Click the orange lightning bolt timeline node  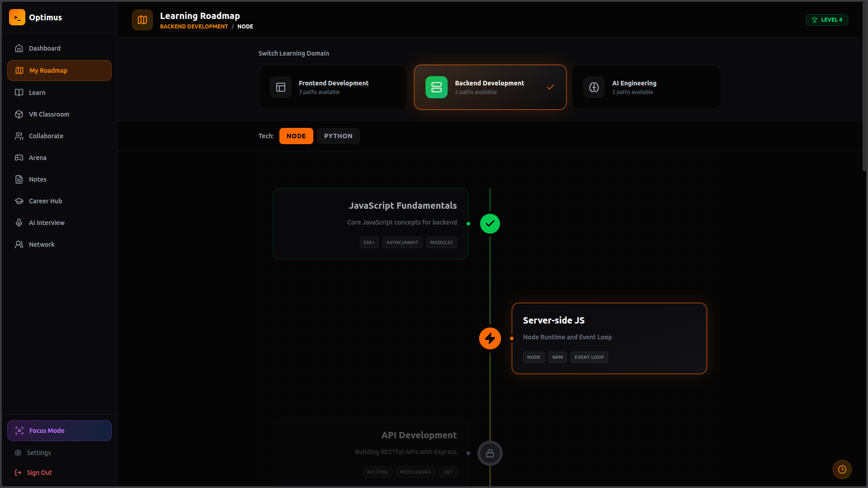tap(490, 338)
